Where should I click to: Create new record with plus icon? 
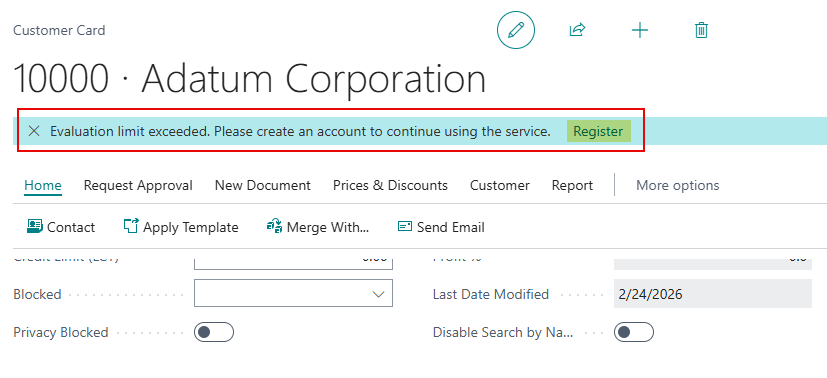click(x=640, y=31)
